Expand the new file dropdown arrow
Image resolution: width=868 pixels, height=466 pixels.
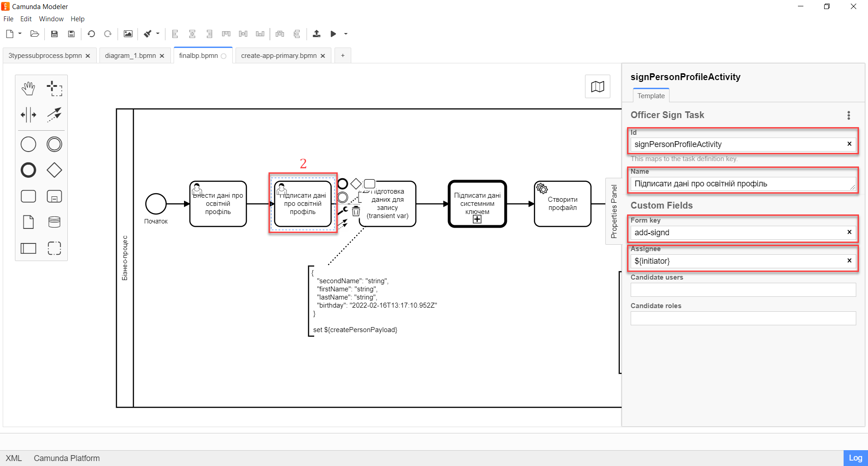coord(20,33)
